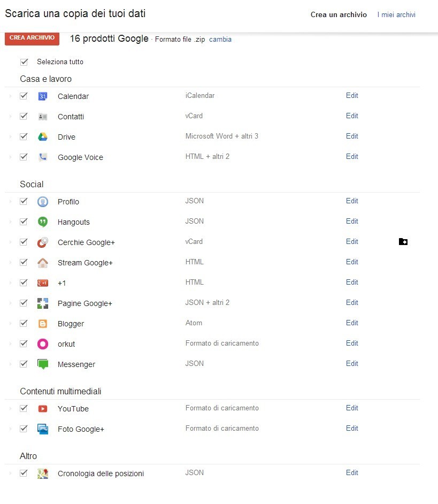
Task: Deselect the Messenger checkbox
Action: click(24, 364)
